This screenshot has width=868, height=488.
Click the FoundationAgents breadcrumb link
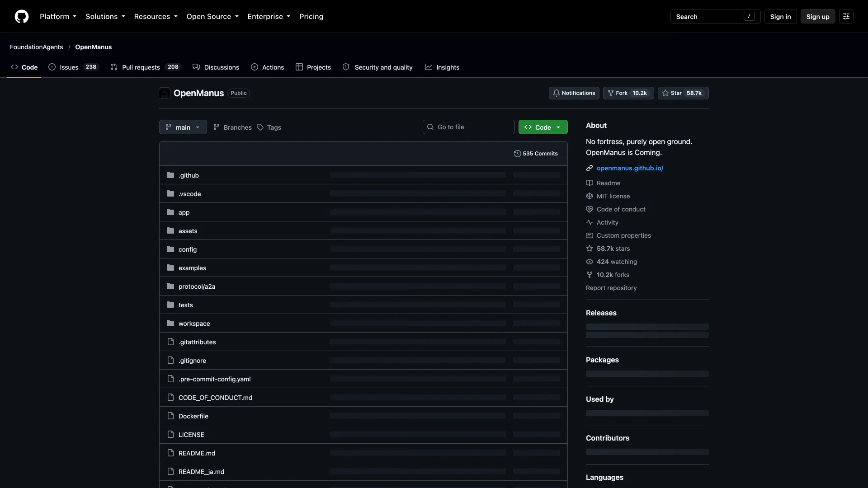37,47
